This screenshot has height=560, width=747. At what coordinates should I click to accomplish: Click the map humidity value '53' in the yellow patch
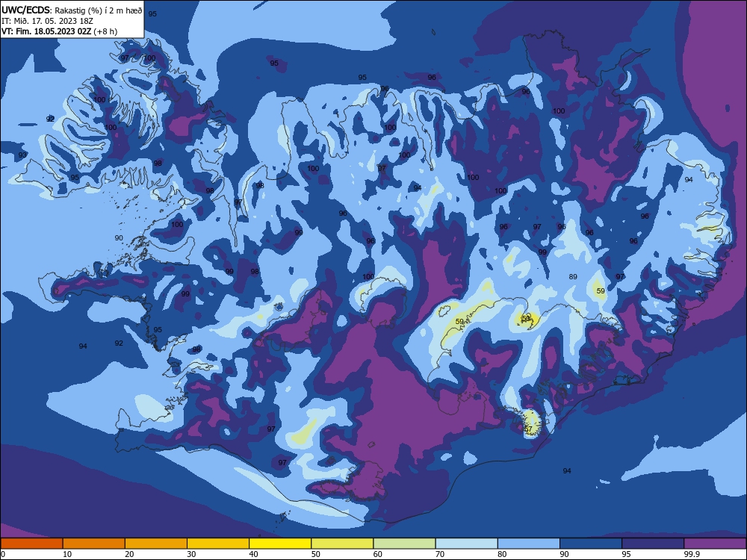point(526,317)
